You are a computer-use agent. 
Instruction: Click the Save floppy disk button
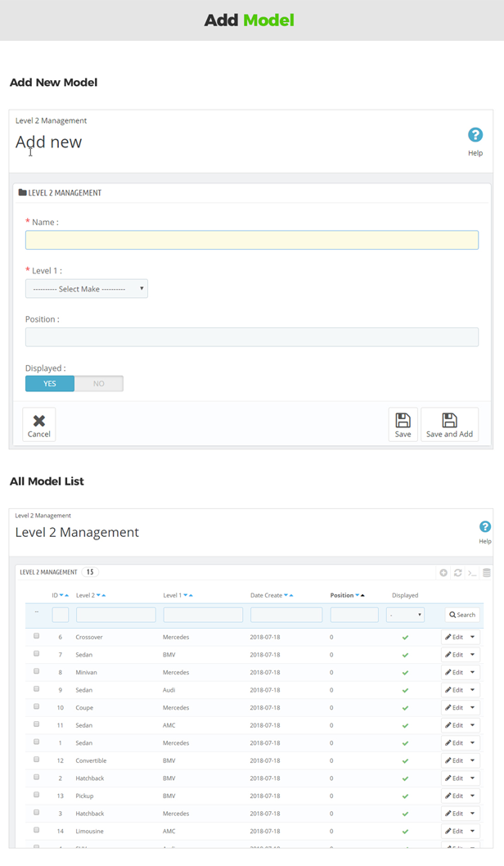point(403,425)
